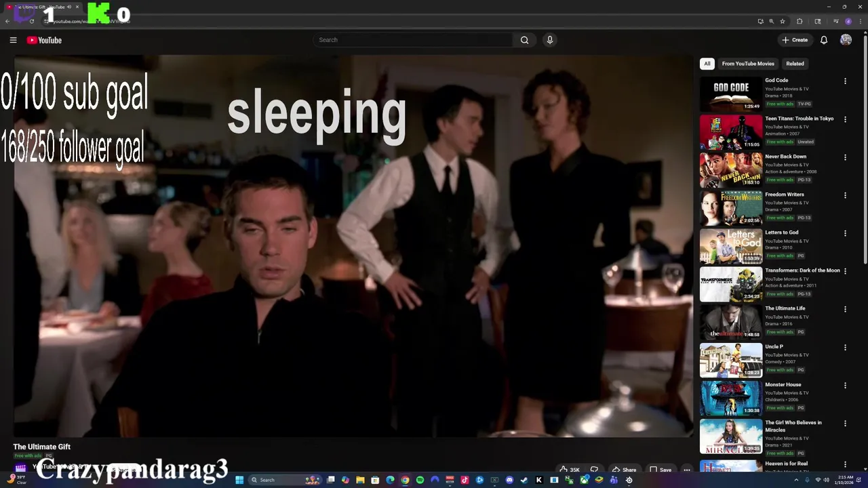Open Monster House title link
Image resolution: width=868 pixels, height=488 pixels.
pos(783,384)
